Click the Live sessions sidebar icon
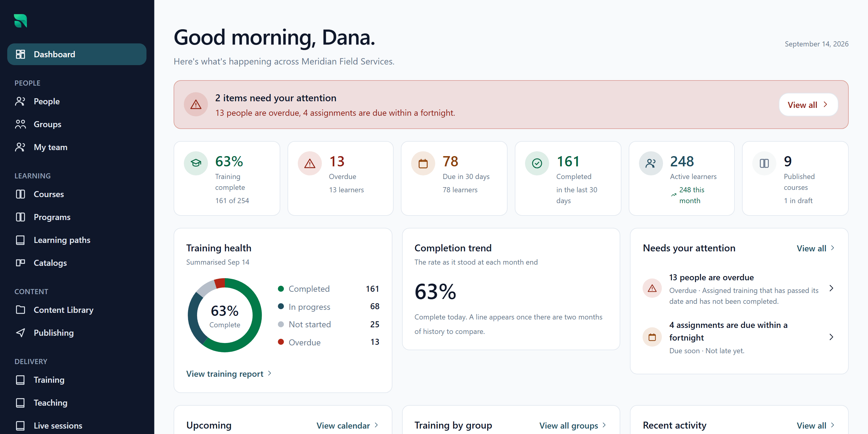Viewport: 868px width, 434px height. (x=20, y=426)
